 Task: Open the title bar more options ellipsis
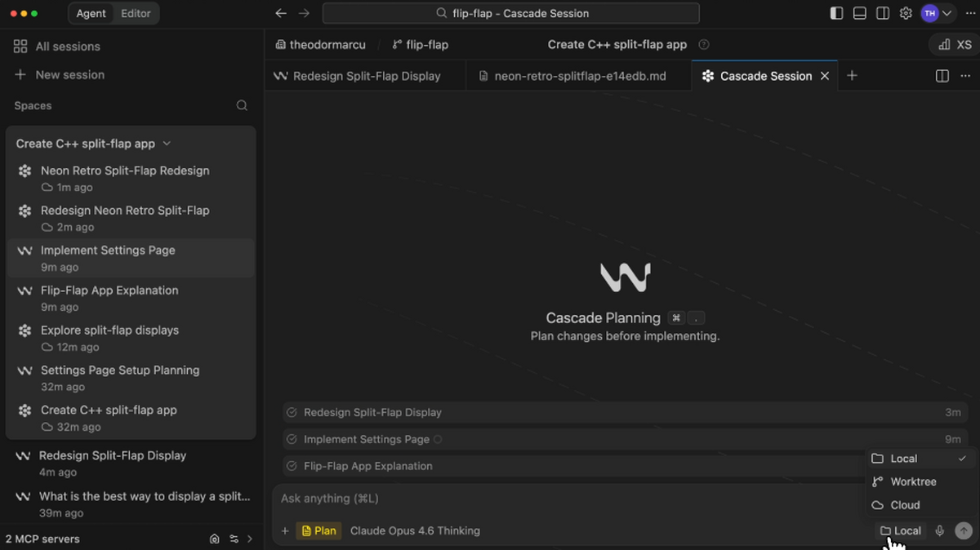click(x=970, y=13)
